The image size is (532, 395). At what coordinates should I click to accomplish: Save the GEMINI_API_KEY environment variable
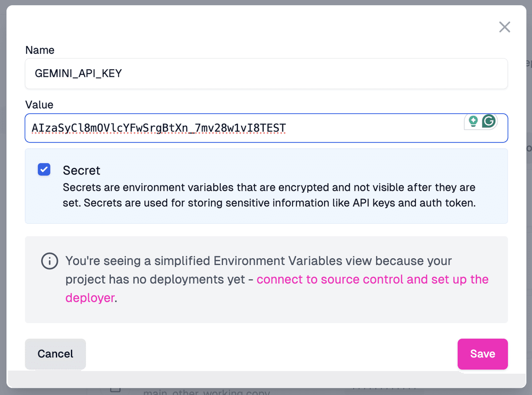[x=482, y=354]
